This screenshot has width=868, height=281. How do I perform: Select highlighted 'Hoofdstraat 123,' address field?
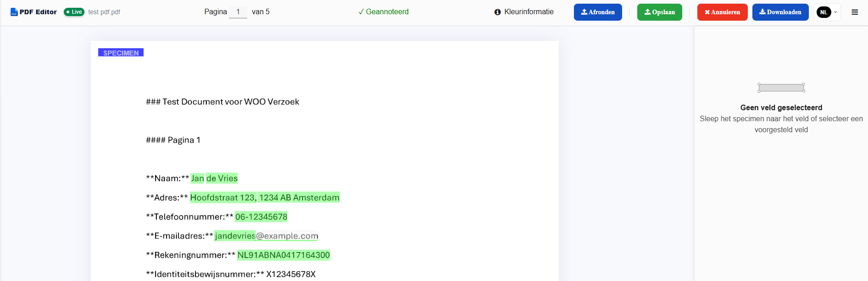(223, 197)
